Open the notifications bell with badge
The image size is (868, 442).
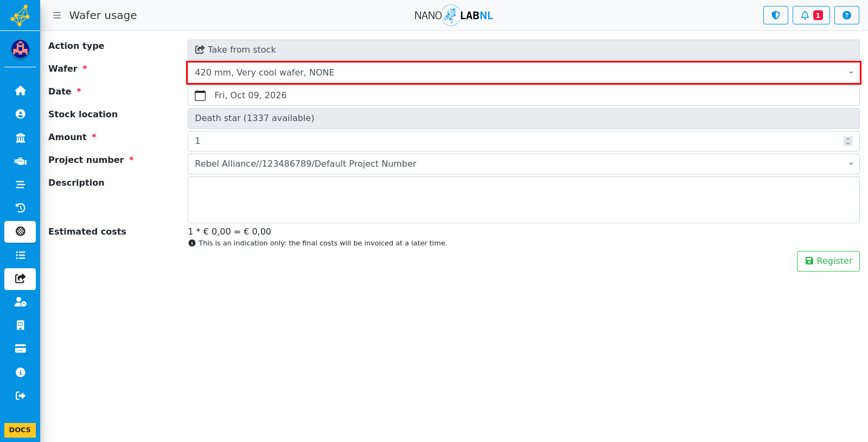pos(811,15)
